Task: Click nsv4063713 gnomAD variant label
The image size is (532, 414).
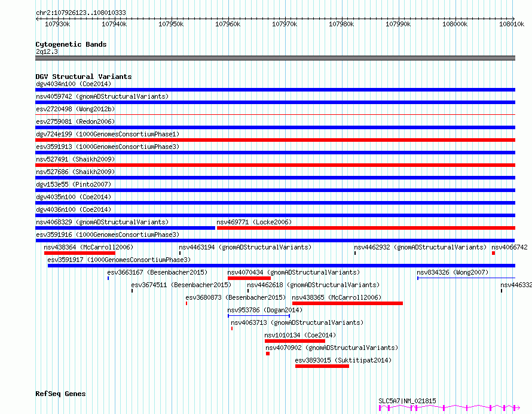Action: pyautogui.click(x=297, y=322)
